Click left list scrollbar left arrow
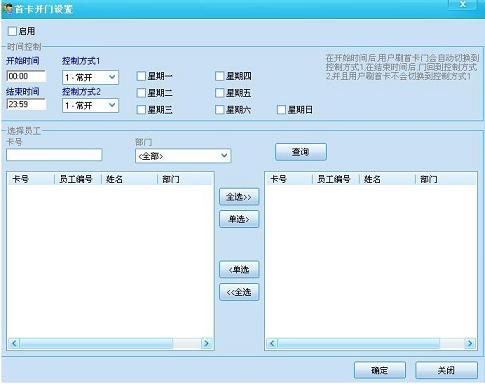This screenshot has height=384, width=485. (14, 343)
